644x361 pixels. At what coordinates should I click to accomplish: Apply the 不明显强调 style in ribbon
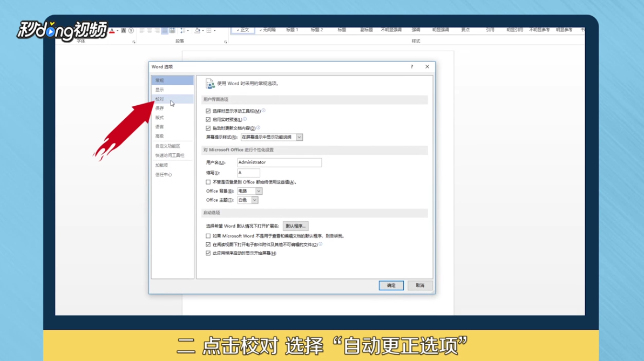391,30
